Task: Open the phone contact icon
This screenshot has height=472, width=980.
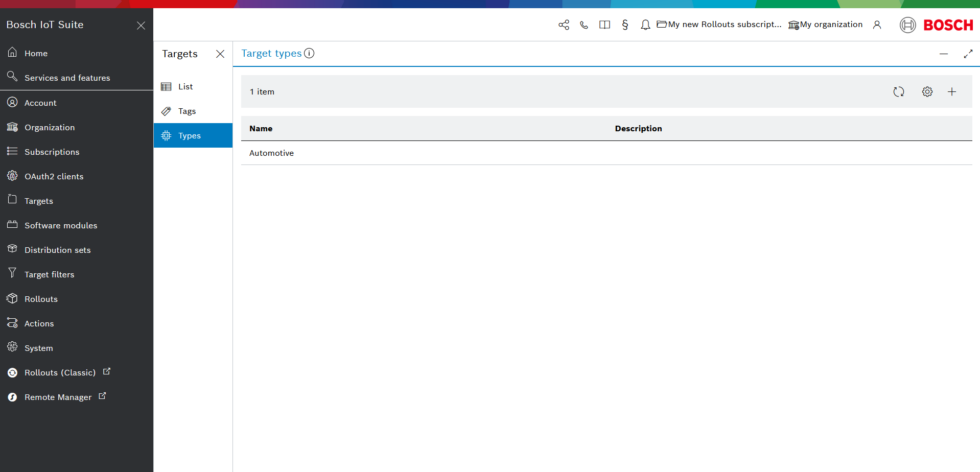Action: point(584,25)
